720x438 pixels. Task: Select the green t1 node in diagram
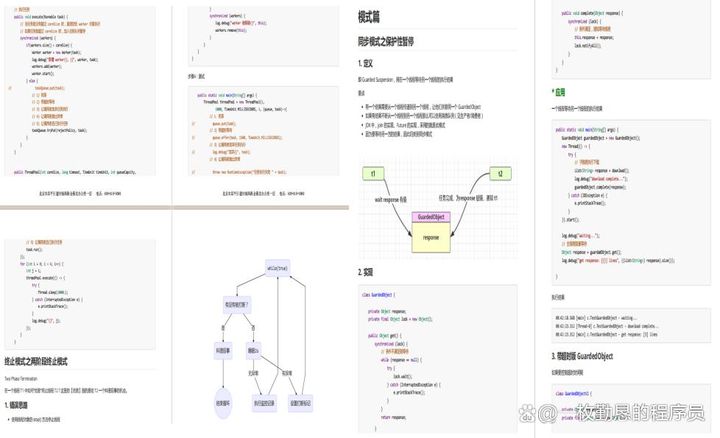tap(373, 174)
